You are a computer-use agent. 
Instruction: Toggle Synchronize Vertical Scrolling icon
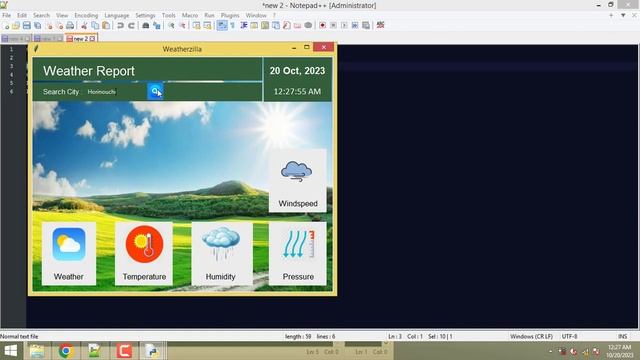(x=196, y=25)
